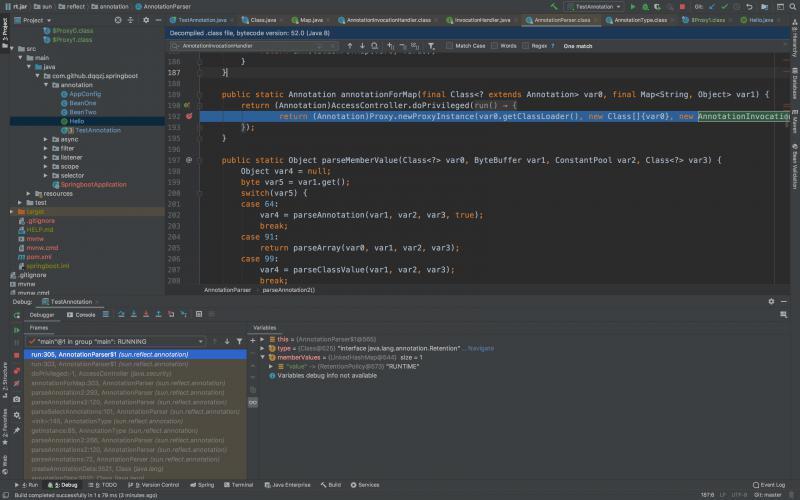Image resolution: width=800 pixels, height=500 pixels.
Task: Open the thread selector dropdown in Frames
Action: (201, 341)
